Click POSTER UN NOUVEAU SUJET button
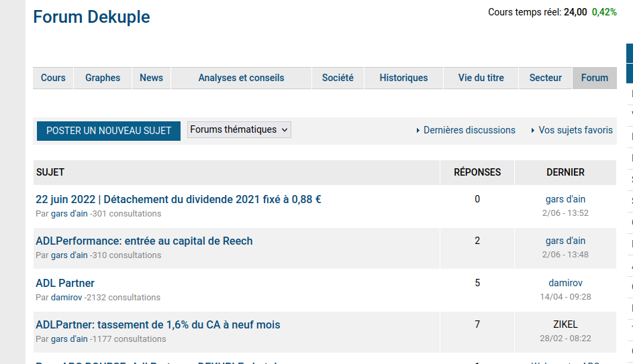 [x=109, y=131]
